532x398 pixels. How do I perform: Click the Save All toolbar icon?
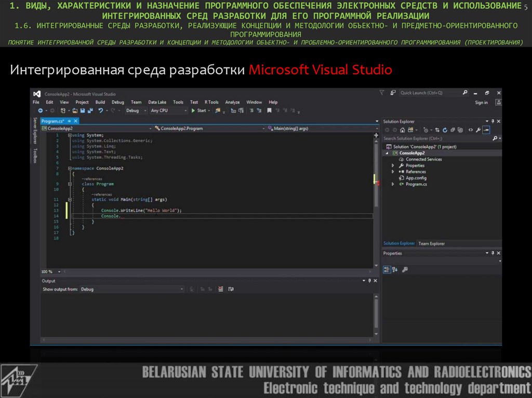point(90,111)
